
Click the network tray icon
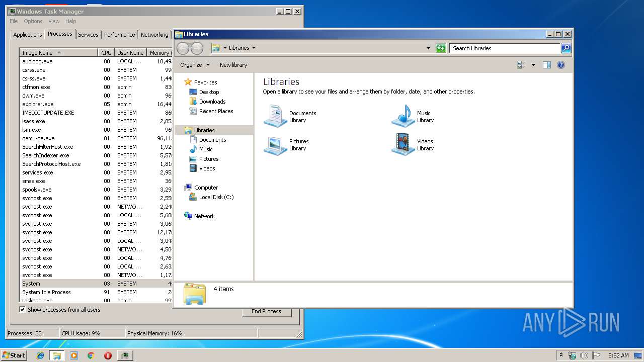[x=572, y=355]
